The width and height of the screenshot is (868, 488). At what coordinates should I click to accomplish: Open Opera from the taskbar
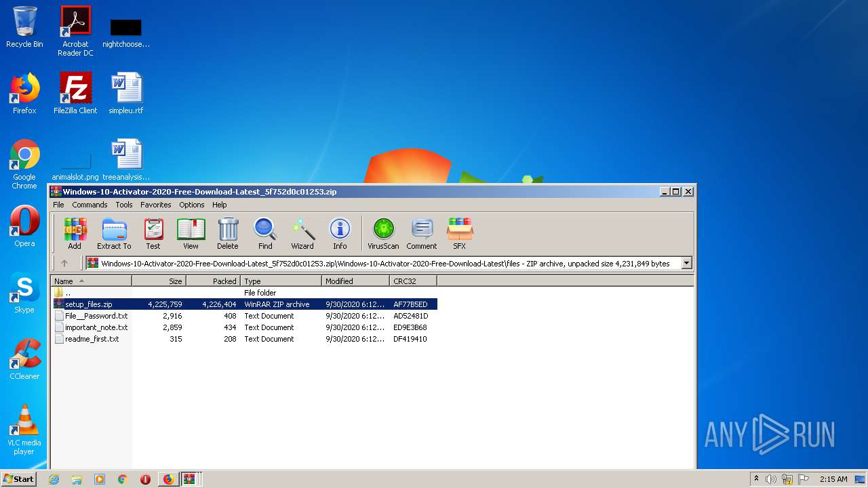tap(145, 479)
